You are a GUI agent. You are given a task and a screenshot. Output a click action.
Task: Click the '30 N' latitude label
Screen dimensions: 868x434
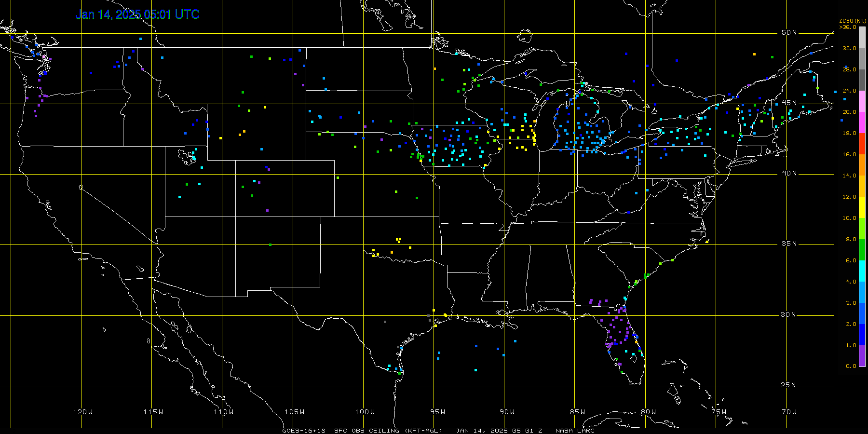point(789,314)
